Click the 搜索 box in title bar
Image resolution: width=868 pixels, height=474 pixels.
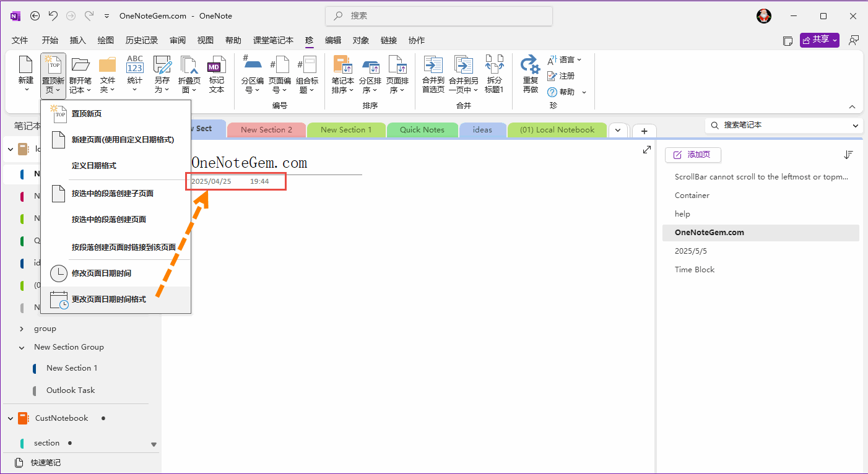(x=439, y=15)
